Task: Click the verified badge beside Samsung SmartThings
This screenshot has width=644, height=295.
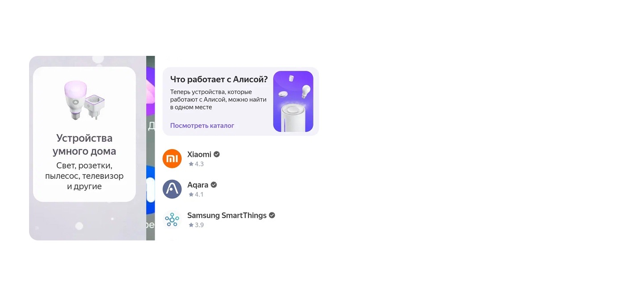Action: (x=272, y=215)
